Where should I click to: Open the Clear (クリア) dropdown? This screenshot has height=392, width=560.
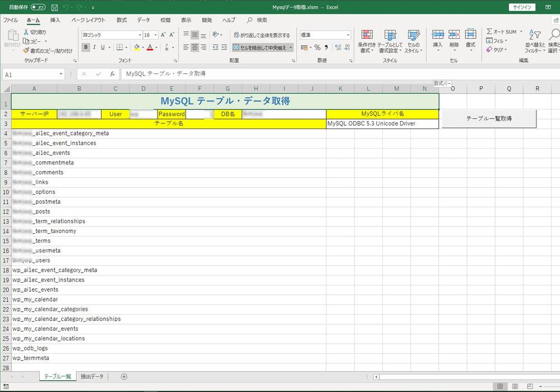tap(497, 50)
